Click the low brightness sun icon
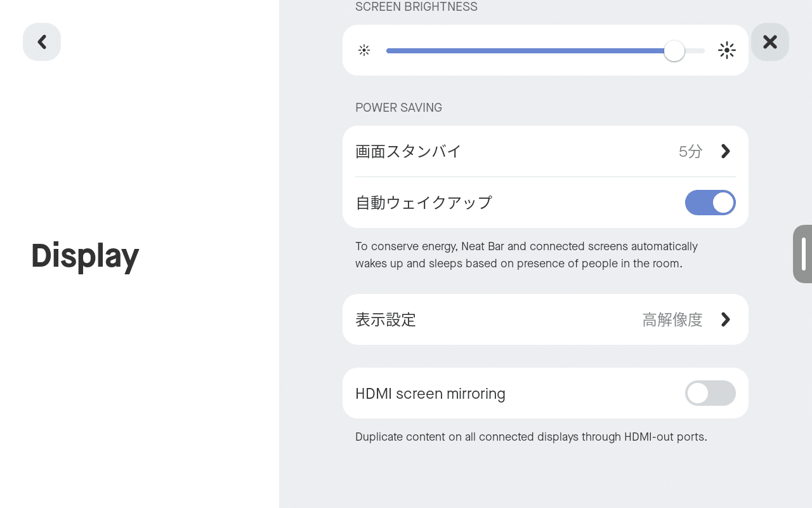Image resolution: width=812 pixels, height=508 pixels. [364, 50]
